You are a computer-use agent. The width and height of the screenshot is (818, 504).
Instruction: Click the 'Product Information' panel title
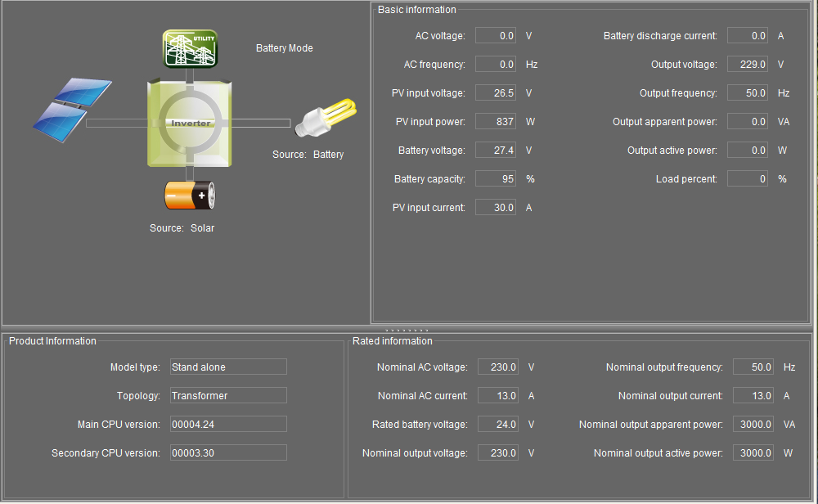52,340
